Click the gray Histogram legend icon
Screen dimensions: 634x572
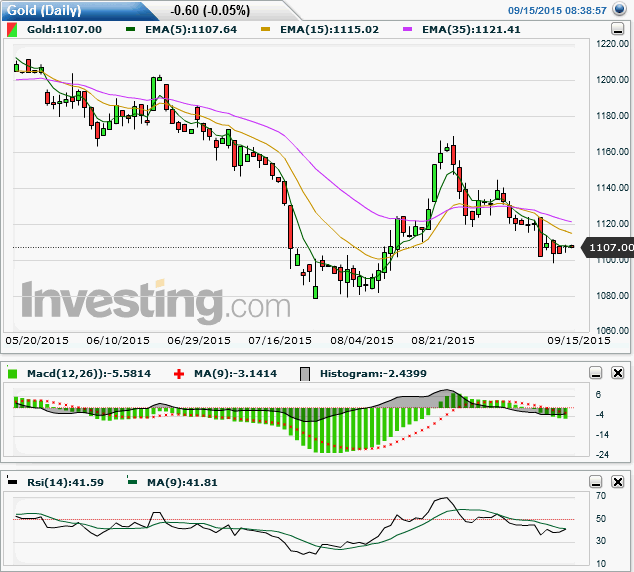(305, 374)
